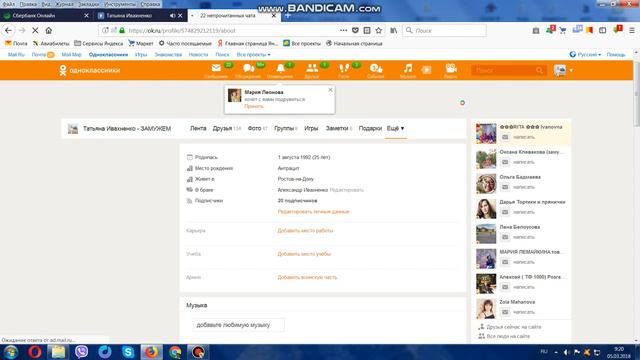Expand the Все проекты dropdown in Mail.ru bar

pos(253,55)
